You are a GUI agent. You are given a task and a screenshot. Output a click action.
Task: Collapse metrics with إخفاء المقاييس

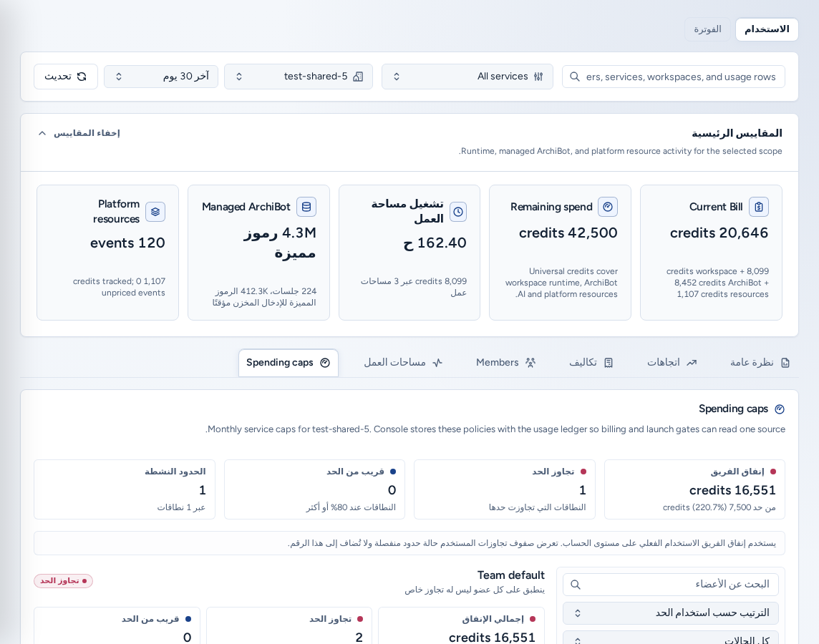click(x=79, y=133)
